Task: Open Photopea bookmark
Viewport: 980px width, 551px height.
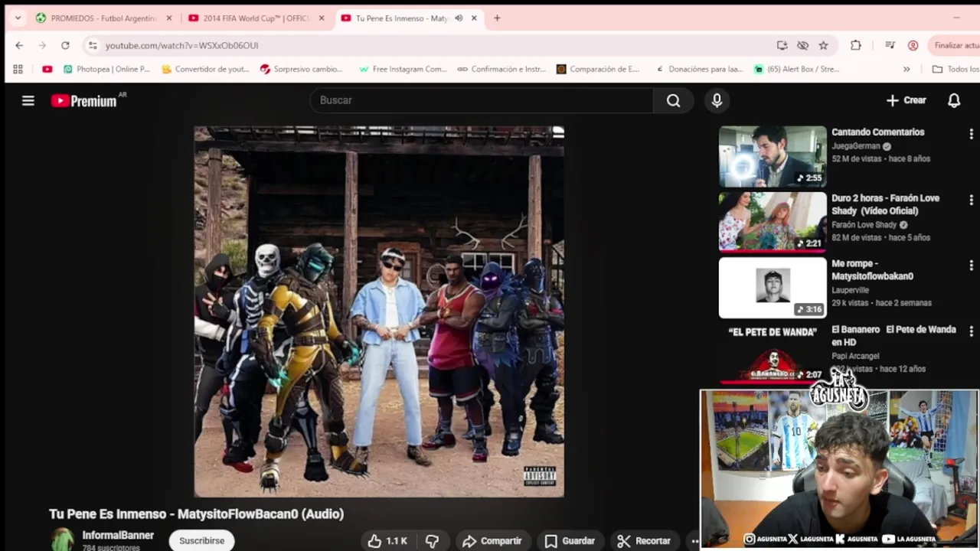Action: [106, 69]
